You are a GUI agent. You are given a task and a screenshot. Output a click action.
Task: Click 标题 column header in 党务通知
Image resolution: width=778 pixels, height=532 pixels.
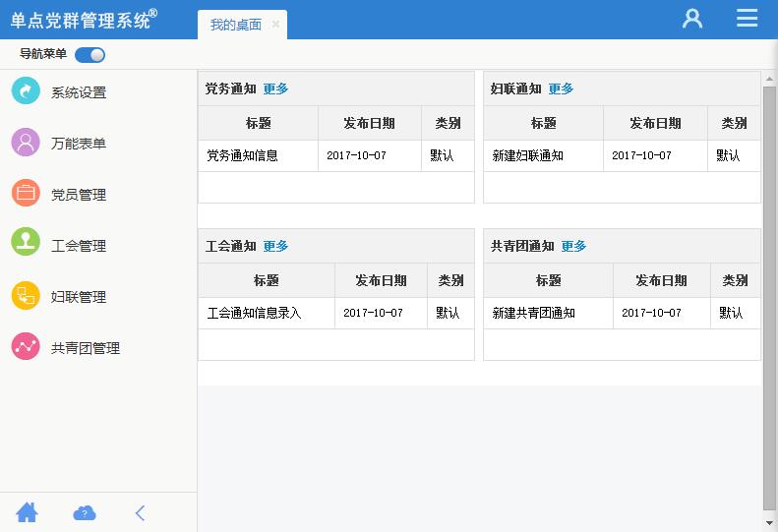[258, 123]
